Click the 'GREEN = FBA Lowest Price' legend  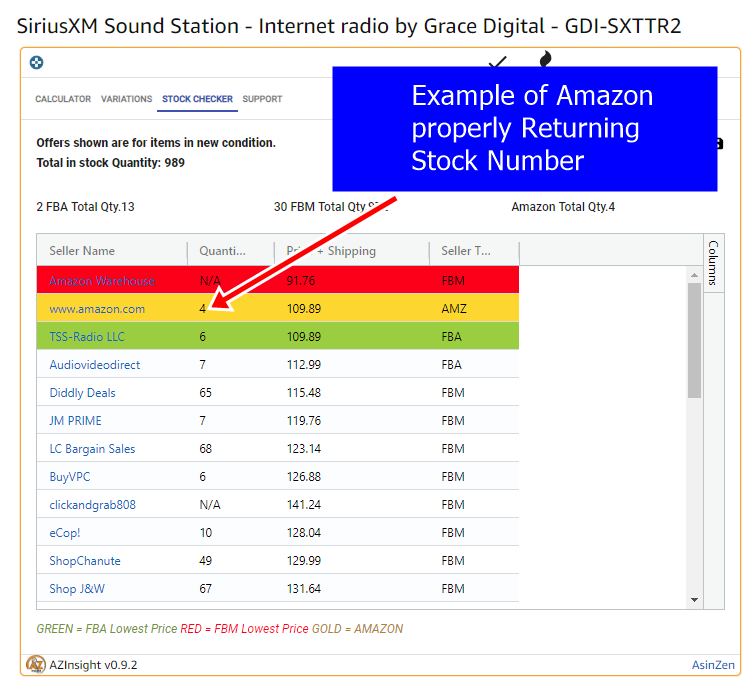(107, 629)
